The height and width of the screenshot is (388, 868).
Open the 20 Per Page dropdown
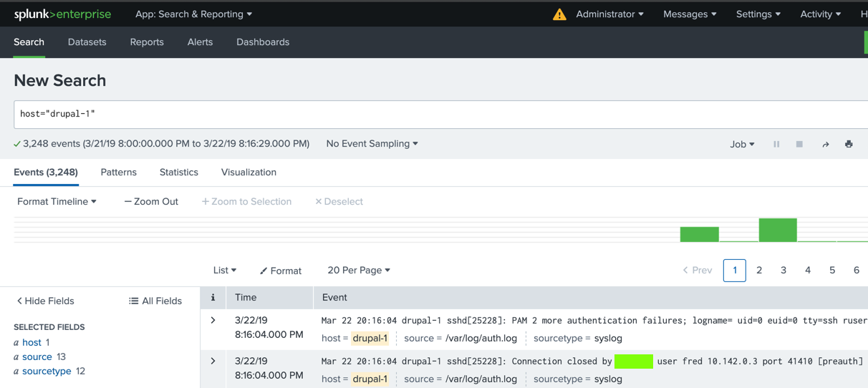point(359,271)
